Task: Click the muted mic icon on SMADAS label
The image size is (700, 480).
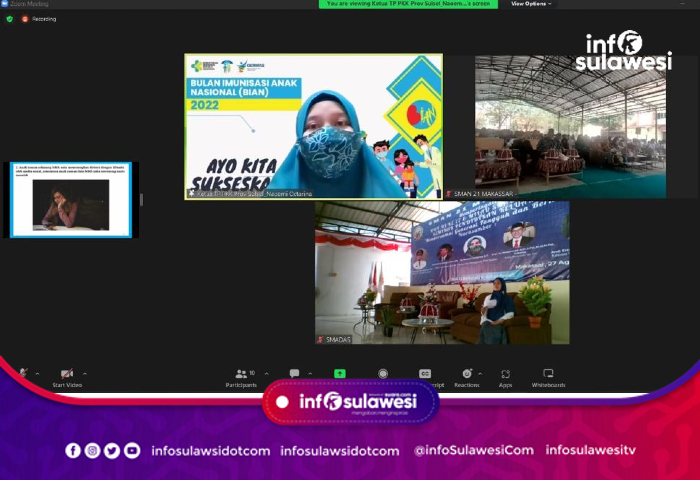Action: pos(320,339)
